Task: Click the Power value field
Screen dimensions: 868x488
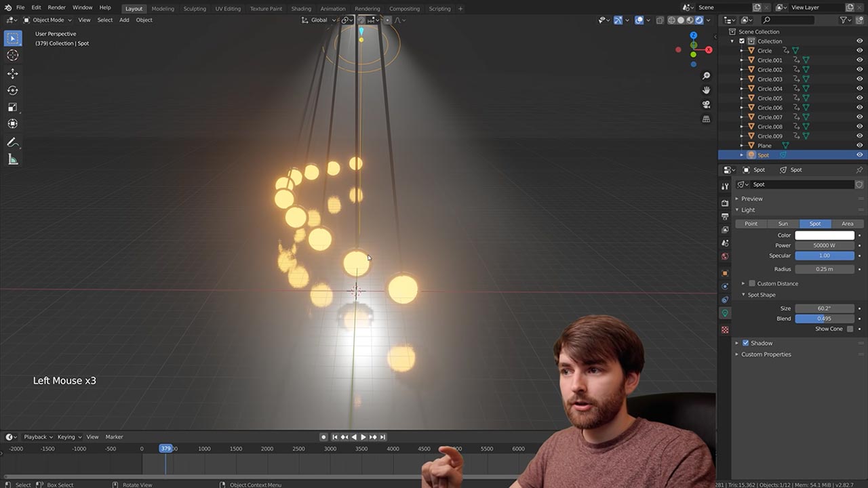Action: 824,245
